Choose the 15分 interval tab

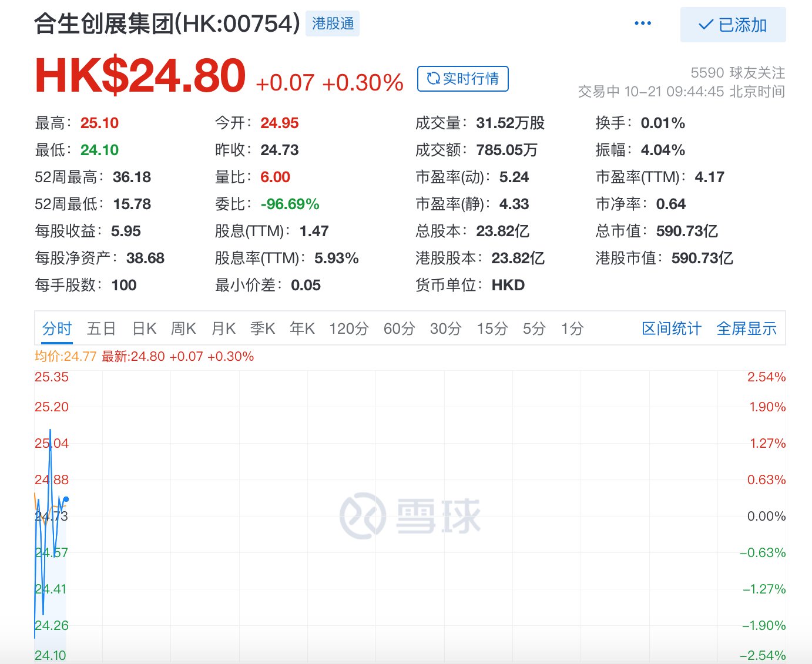point(492,328)
